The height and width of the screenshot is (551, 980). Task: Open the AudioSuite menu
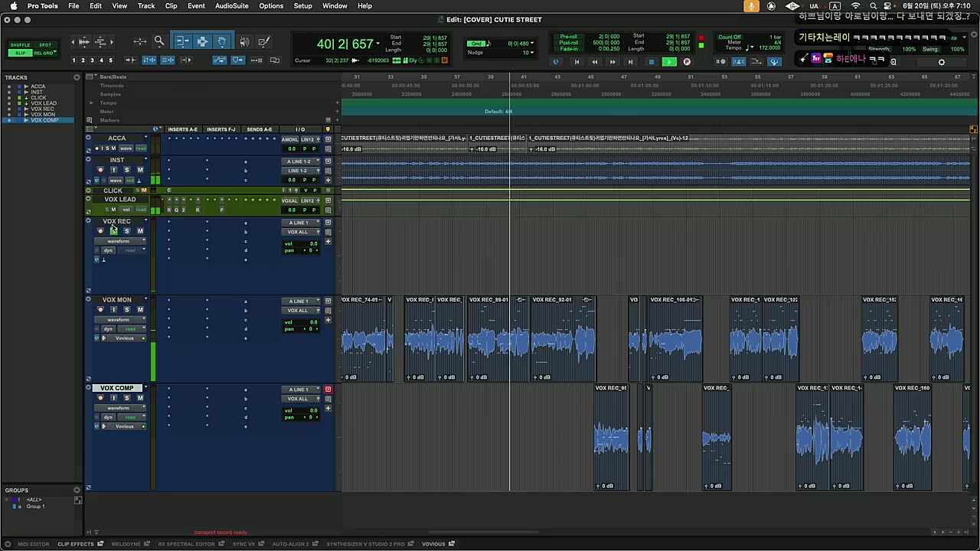pyautogui.click(x=231, y=6)
